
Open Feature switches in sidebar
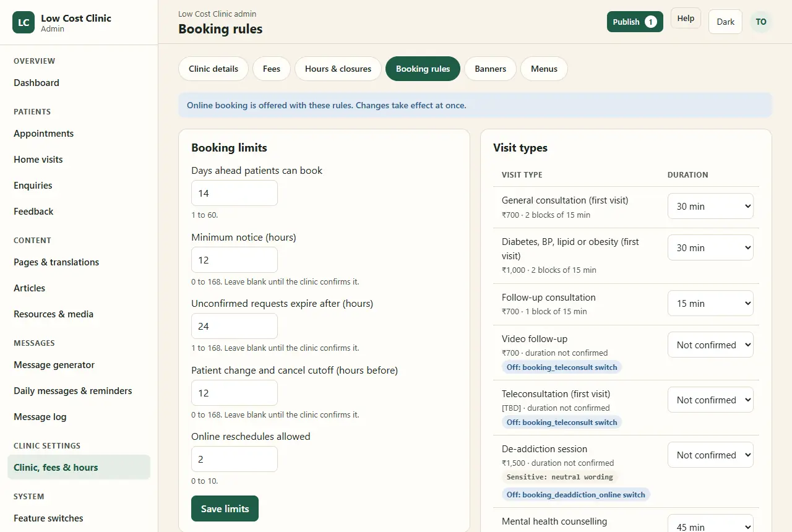point(79,518)
